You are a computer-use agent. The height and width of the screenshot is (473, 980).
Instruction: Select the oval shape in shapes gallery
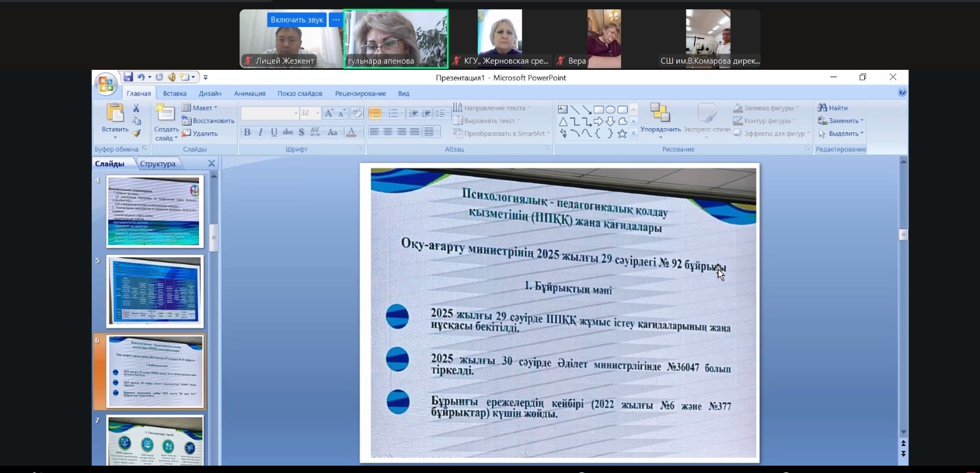(611, 110)
